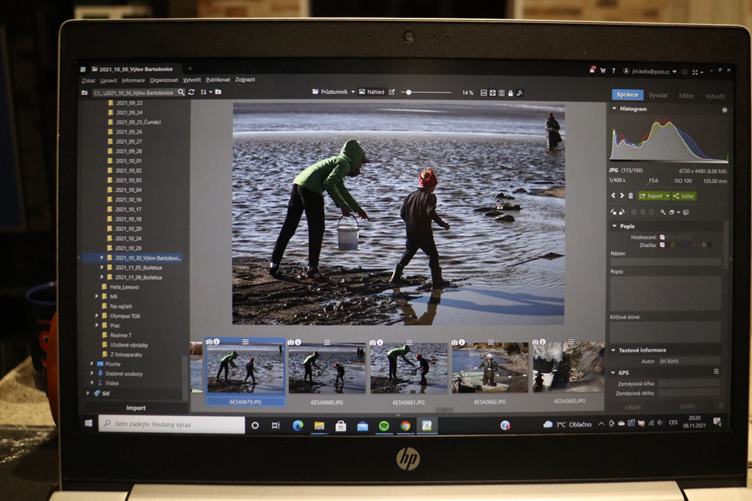The height and width of the screenshot is (501, 752).
Task: Toggle the zoom lock padlock icon
Action: (x=510, y=93)
